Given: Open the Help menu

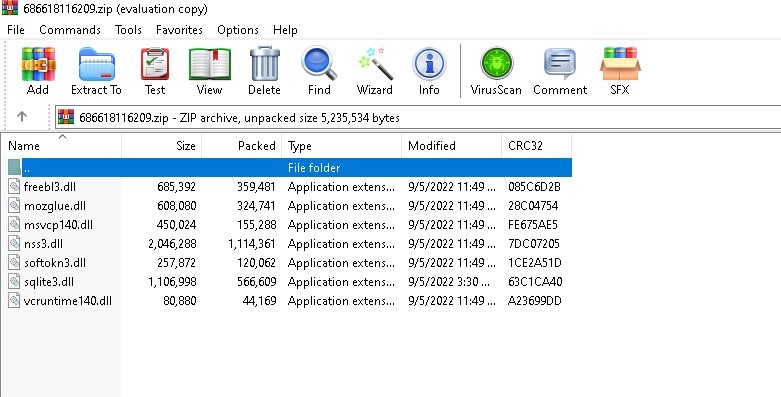Looking at the screenshot, I should (285, 30).
